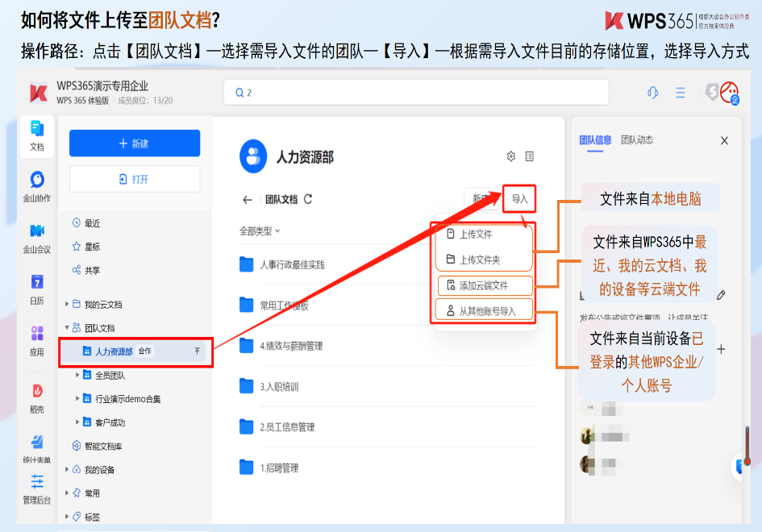Expand the 全员团队 tree node
The height and width of the screenshot is (532, 762).
(77, 375)
